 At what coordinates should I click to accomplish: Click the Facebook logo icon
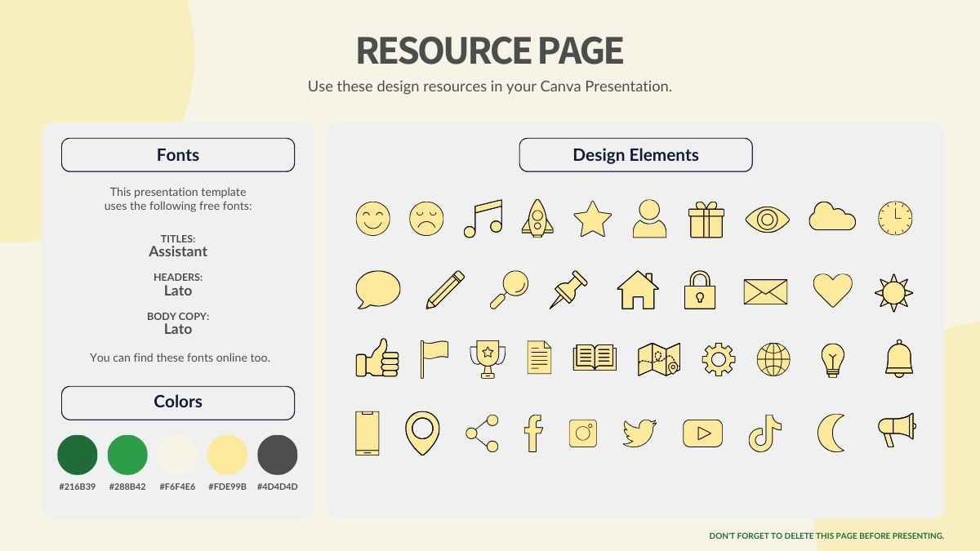533,433
